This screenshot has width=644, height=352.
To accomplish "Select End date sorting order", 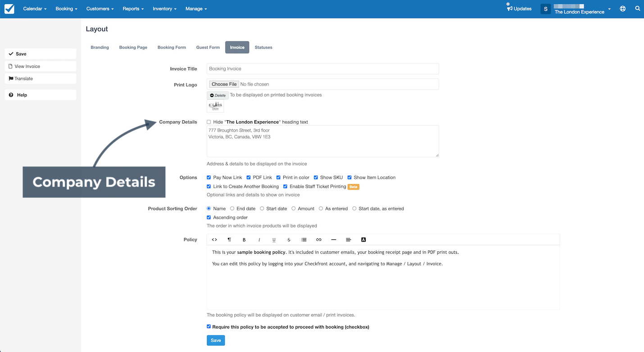I will 232,209.
